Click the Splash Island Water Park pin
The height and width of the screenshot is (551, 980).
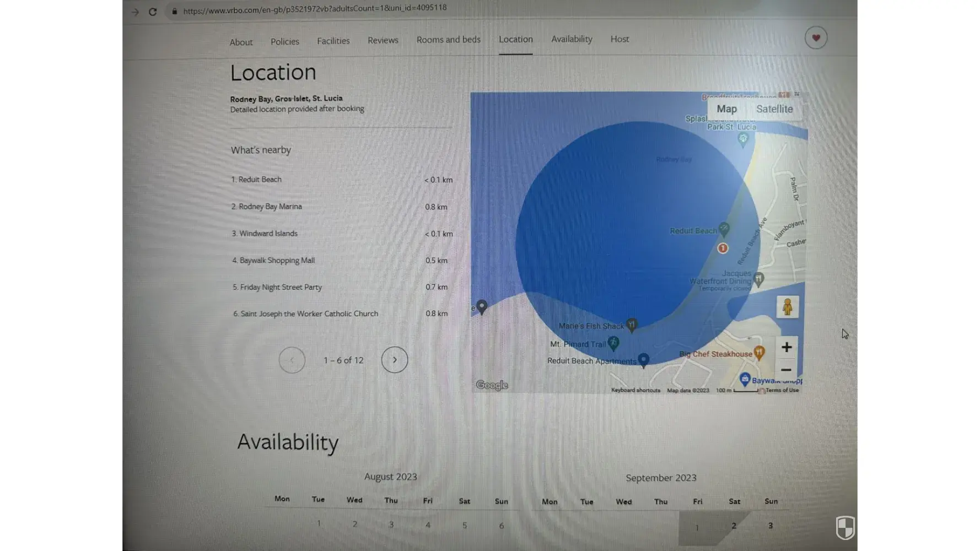(743, 139)
